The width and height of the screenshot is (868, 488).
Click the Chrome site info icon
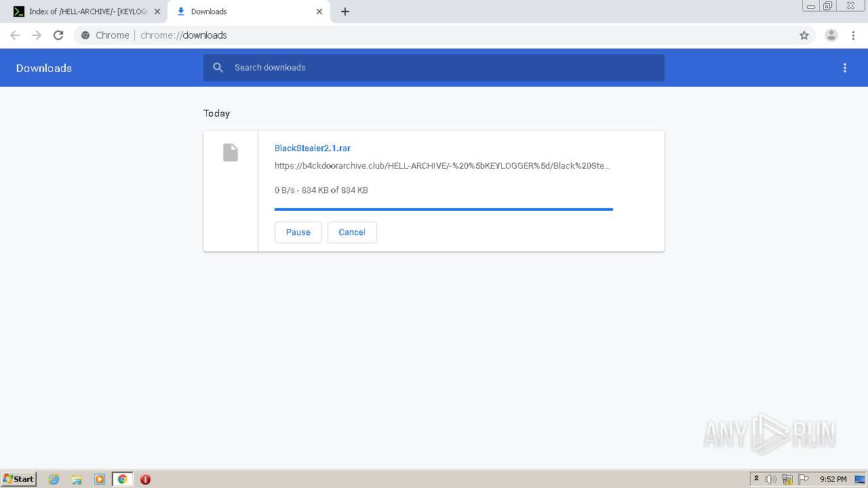pos(85,35)
